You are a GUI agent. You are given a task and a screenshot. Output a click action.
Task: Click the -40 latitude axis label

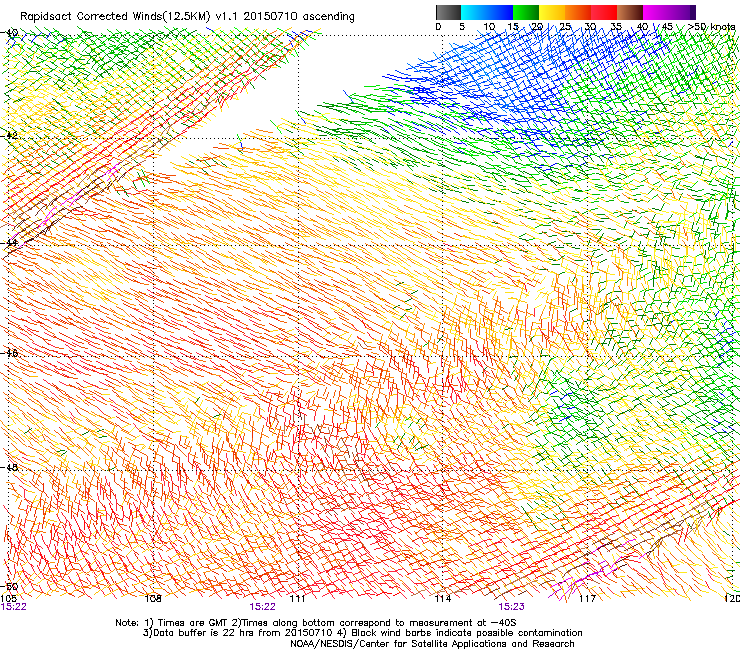tap(9, 33)
